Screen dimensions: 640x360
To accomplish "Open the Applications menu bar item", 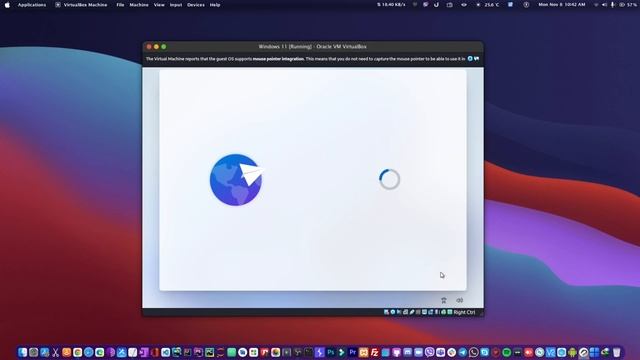I will pyautogui.click(x=32, y=5).
